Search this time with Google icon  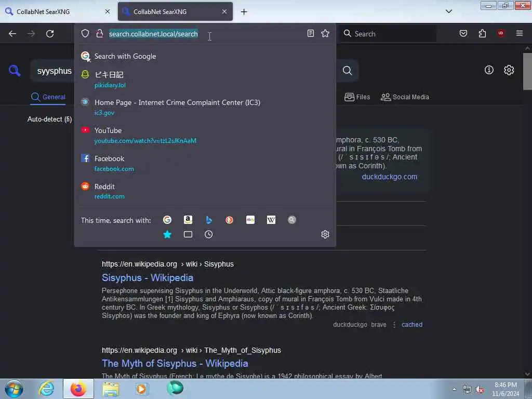(x=167, y=220)
